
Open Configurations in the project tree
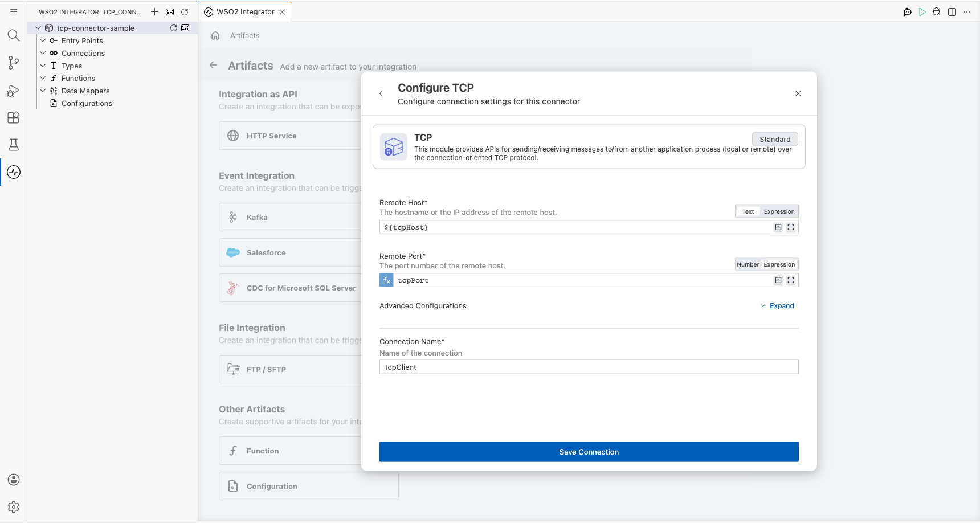coord(87,103)
